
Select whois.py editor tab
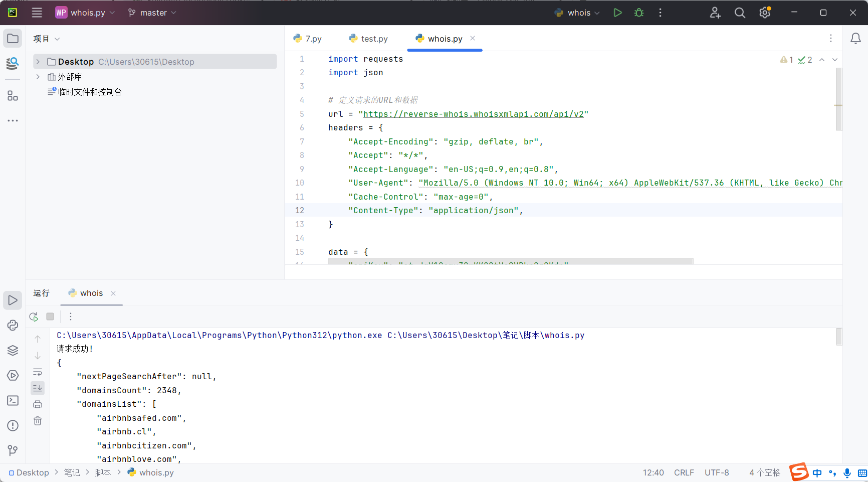tap(445, 39)
